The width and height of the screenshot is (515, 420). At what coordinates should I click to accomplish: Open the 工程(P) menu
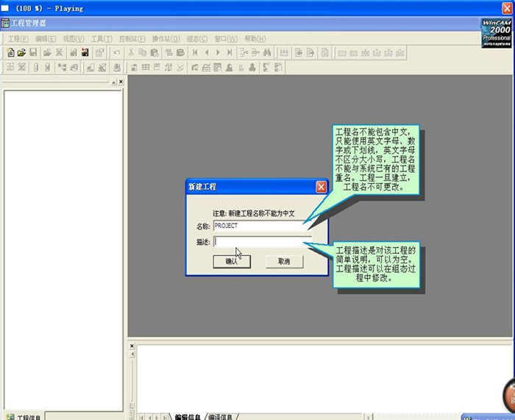click(x=18, y=38)
